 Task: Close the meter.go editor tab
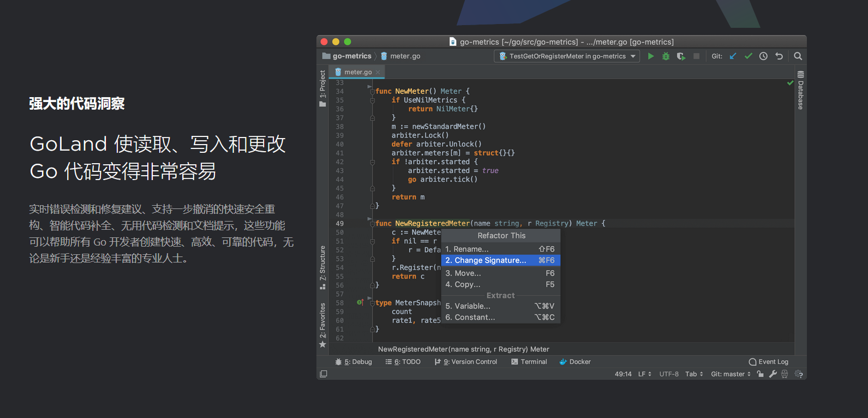click(x=378, y=72)
